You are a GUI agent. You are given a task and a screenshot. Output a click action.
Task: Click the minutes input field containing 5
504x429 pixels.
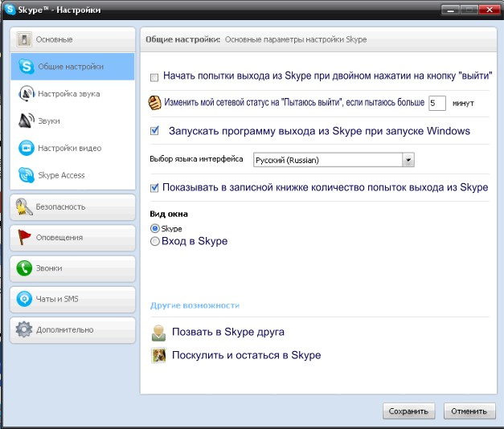(437, 103)
